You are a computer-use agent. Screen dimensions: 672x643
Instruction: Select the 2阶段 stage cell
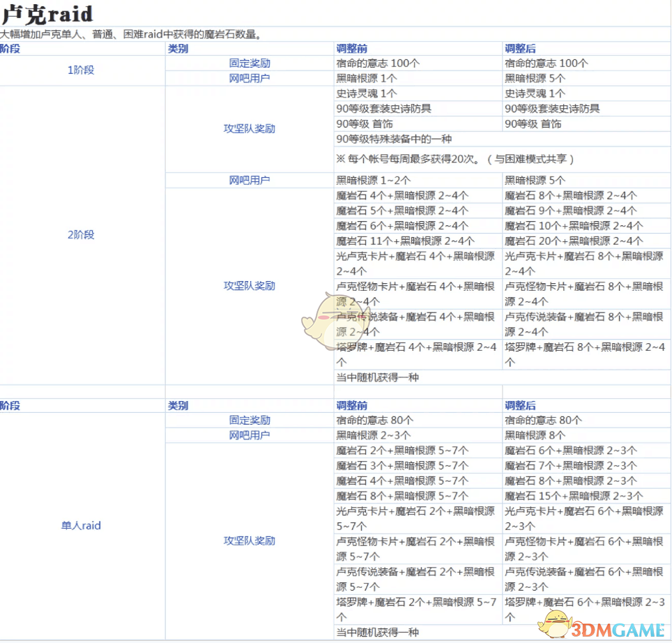(x=81, y=235)
